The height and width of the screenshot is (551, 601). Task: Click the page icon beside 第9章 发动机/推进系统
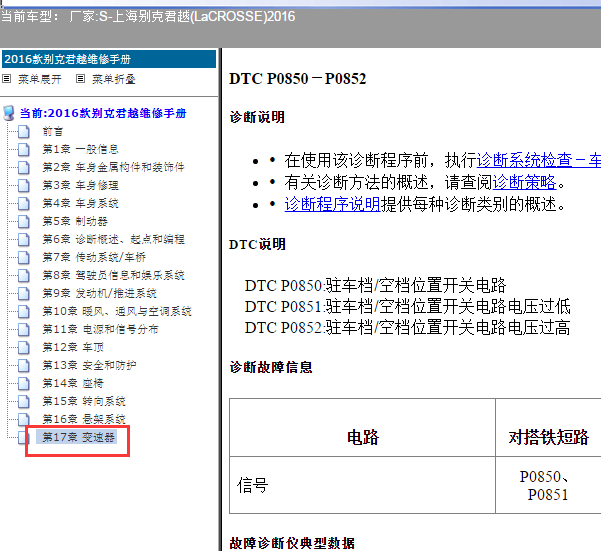pyautogui.click(x=24, y=294)
